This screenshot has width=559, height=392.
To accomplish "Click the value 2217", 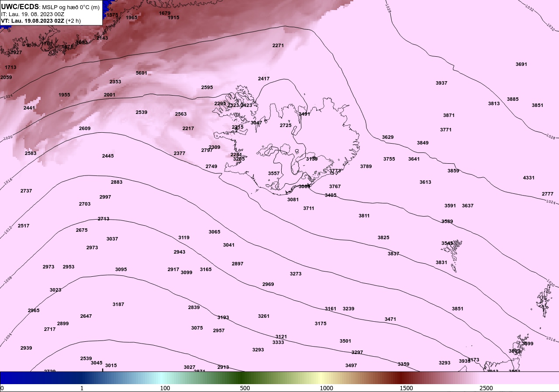I will coord(188,128).
